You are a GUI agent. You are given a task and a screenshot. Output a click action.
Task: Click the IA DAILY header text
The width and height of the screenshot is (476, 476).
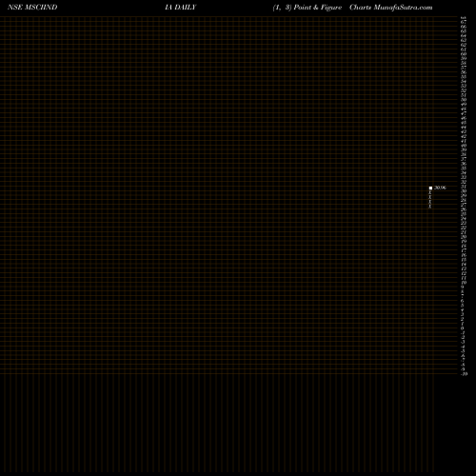(181, 8)
